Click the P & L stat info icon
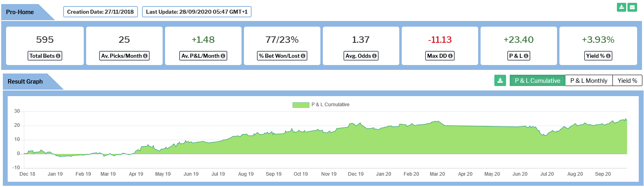 526,56
